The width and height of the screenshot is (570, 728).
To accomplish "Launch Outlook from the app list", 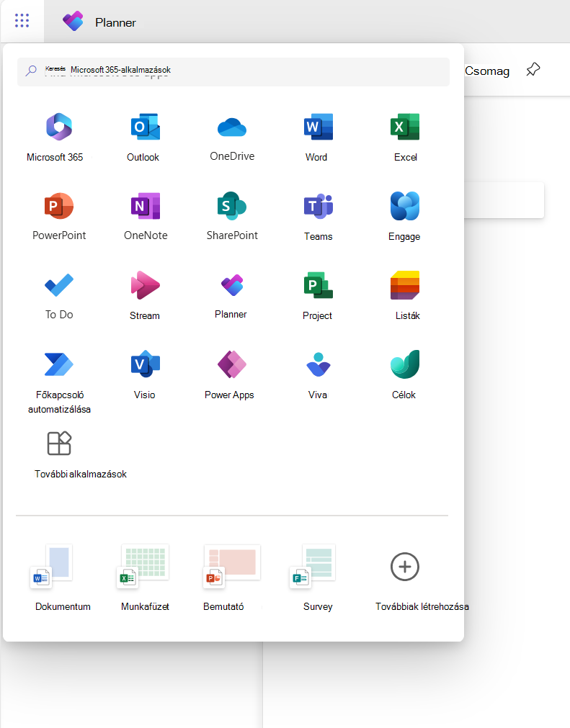I will [x=144, y=137].
